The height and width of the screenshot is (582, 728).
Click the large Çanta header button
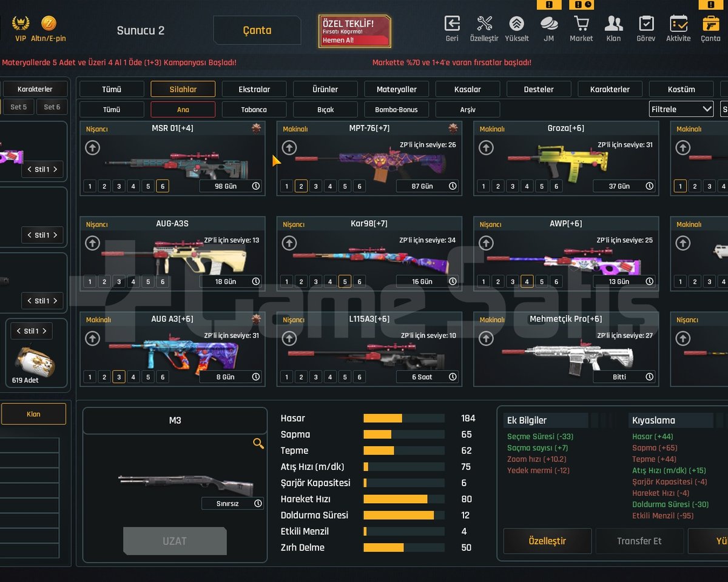pyautogui.click(x=257, y=30)
